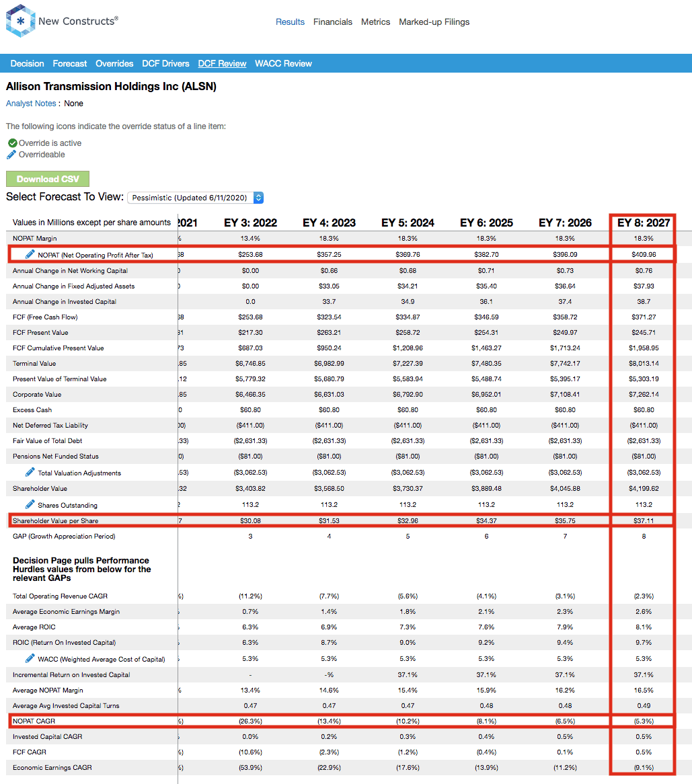Select the Corporate Value row label
This screenshot has width=692, height=784.
tap(37, 395)
